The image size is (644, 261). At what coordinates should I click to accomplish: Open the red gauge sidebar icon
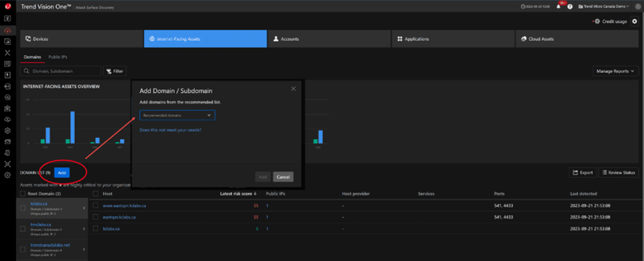point(7,30)
